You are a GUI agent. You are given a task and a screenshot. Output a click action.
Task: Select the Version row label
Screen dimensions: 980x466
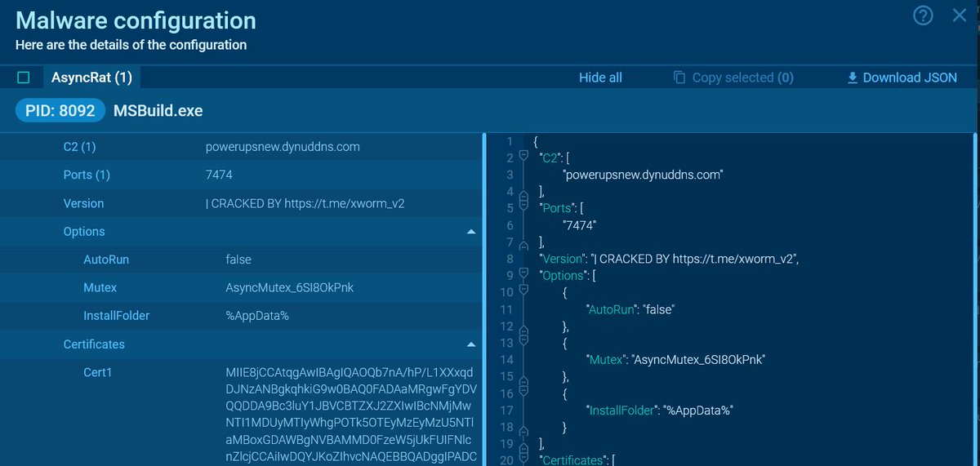click(83, 203)
